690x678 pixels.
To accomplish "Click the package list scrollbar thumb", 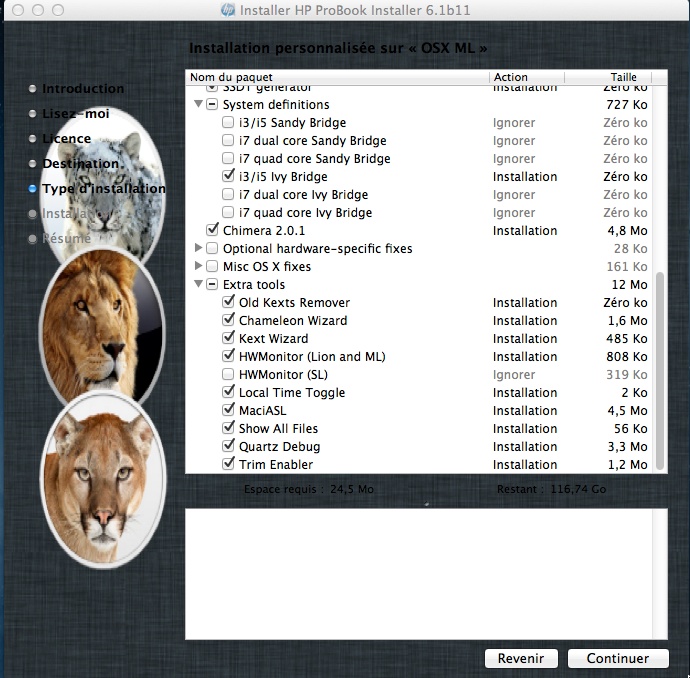I will (659, 371).
